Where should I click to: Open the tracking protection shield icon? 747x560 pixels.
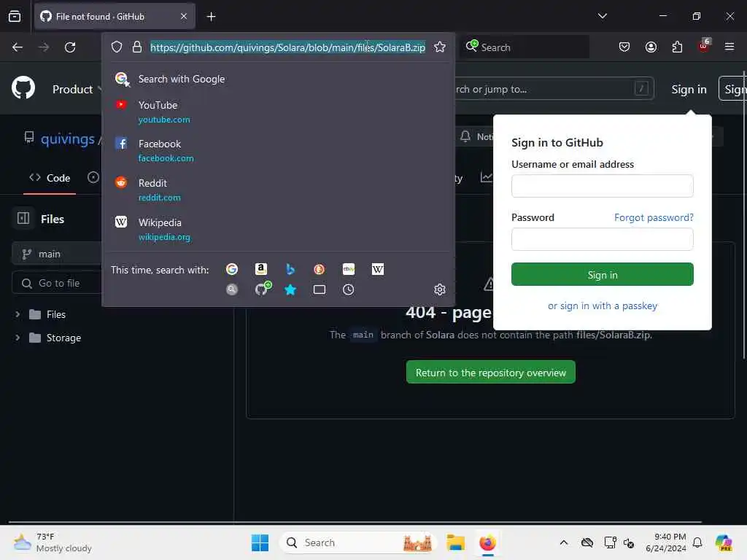tap(117, 47)
